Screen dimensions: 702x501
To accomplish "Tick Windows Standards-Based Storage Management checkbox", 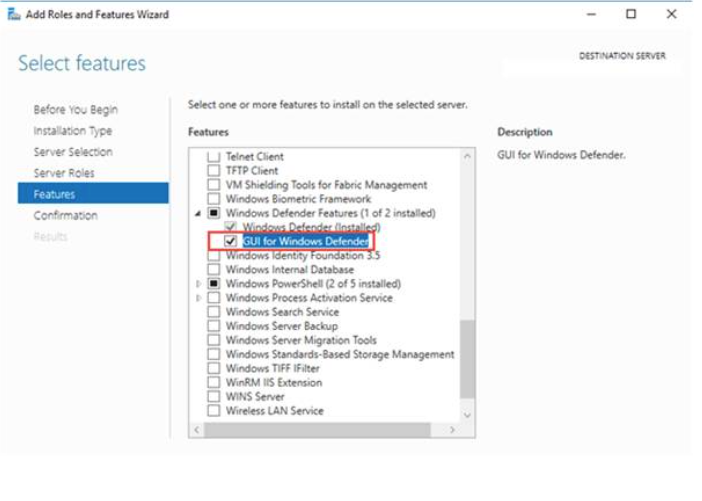I will point(214,354).
